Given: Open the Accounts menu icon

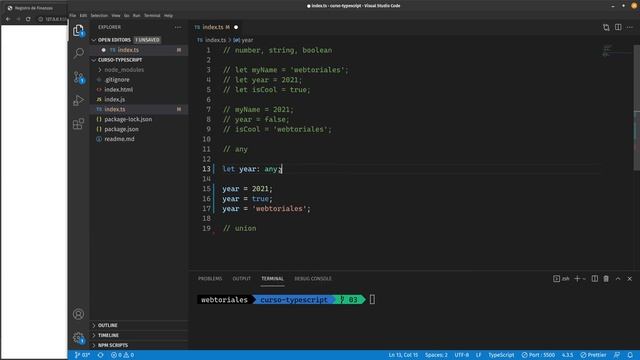Looking at the screenshot, I should click(78, 314).
